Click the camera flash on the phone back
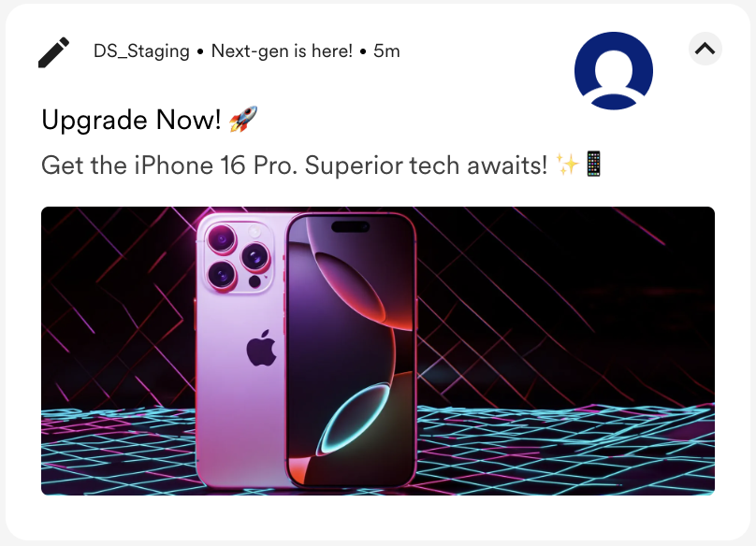The width and height of the screenshot is (756, 546). coord(254,231)
